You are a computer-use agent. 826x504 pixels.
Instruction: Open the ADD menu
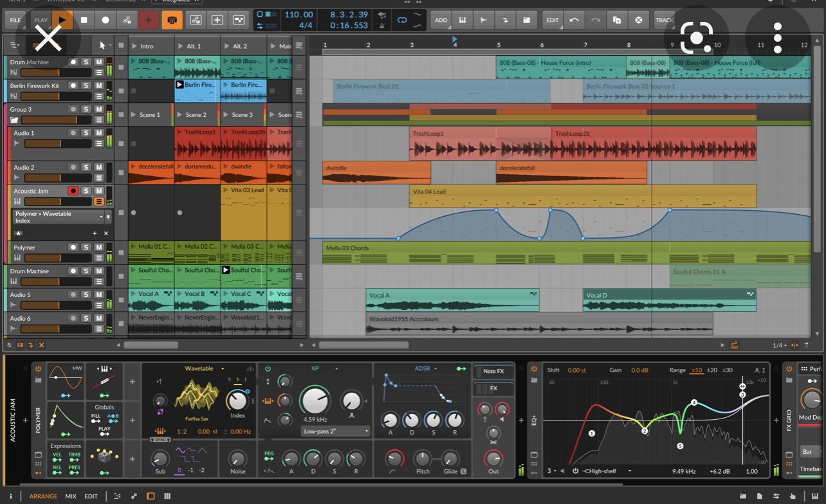[x=441, y=20]
